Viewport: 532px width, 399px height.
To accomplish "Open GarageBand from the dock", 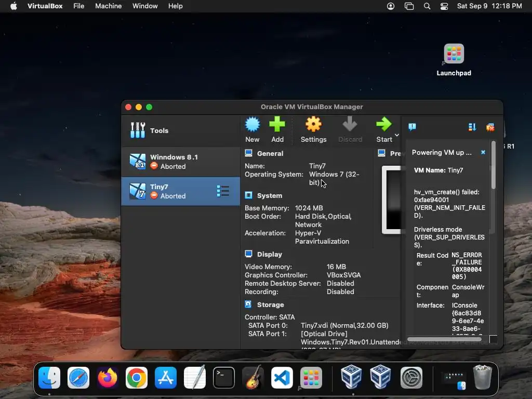I will 253,377.
